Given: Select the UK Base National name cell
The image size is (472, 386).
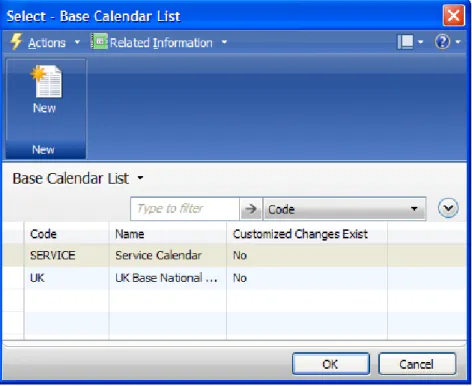Looking at the screenshot, I should [x=168, y=278].
